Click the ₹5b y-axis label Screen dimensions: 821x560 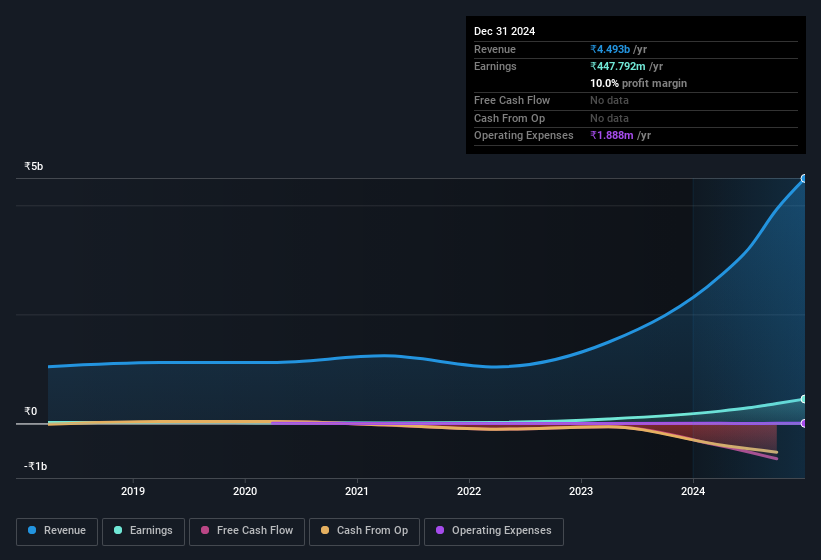click(34, 166)
